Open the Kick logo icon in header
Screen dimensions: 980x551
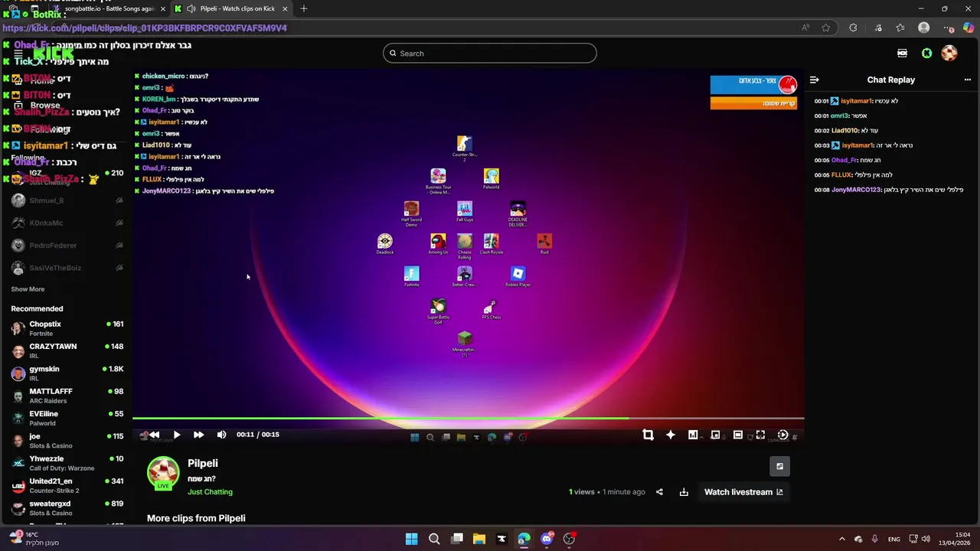pyautogui.click(x=927, y=54)
